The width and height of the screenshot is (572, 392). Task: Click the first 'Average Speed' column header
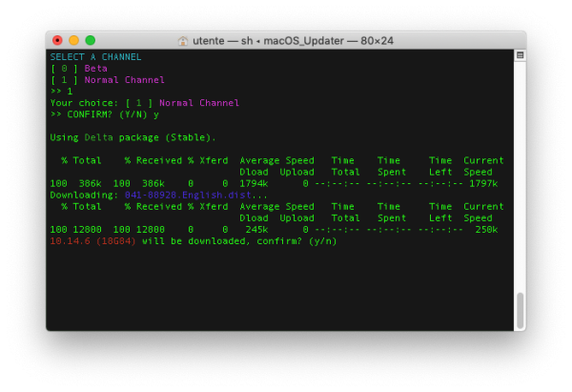pyautogui.click(x=276, y=160)
